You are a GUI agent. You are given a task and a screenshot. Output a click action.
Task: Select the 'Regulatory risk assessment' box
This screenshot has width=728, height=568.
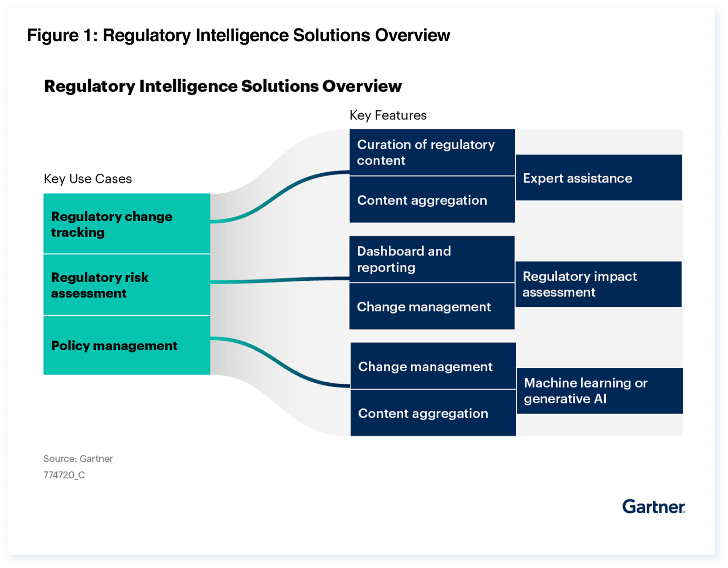[127, 285]
